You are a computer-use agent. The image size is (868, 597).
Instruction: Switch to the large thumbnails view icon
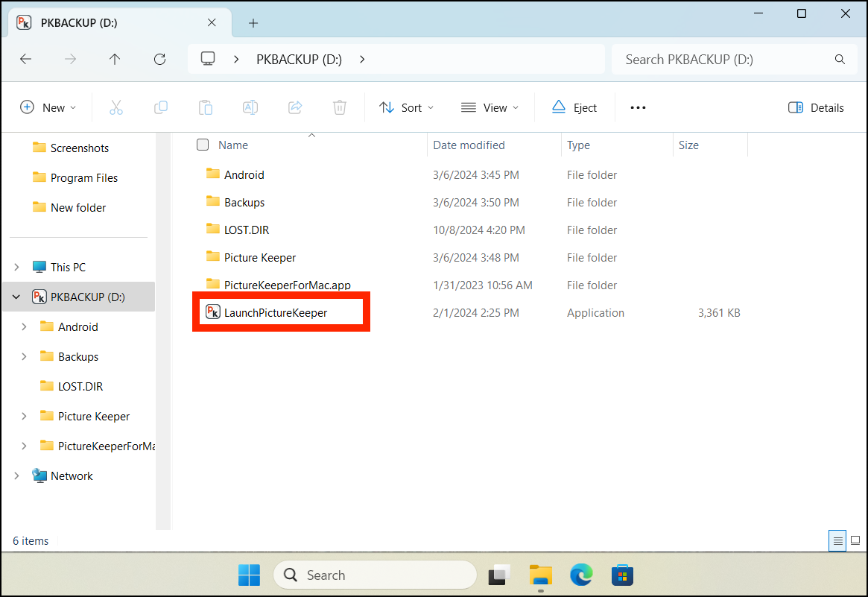pyautogui.click(x=855, y=540)
